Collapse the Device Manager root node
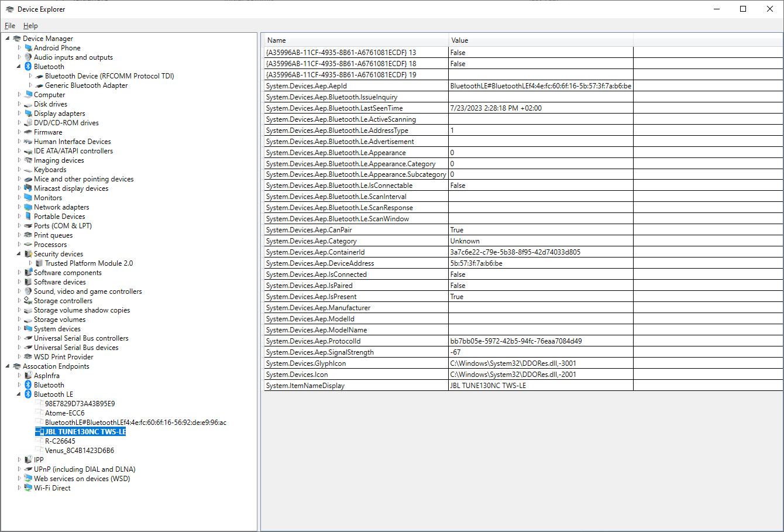Image resolution: width=784 pixels, height=532 pixels. tap(8, 39)
